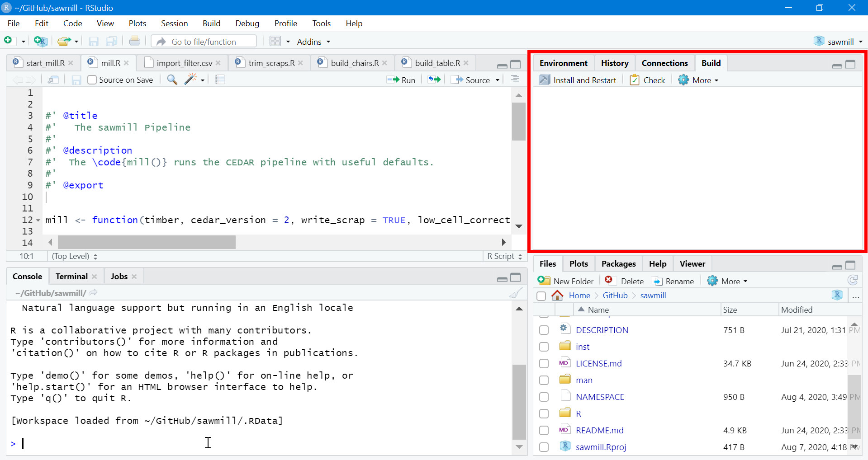Screen dimensions: 868x460
Task: Switch to the Environment tab
Action: (x=563, y=63)
